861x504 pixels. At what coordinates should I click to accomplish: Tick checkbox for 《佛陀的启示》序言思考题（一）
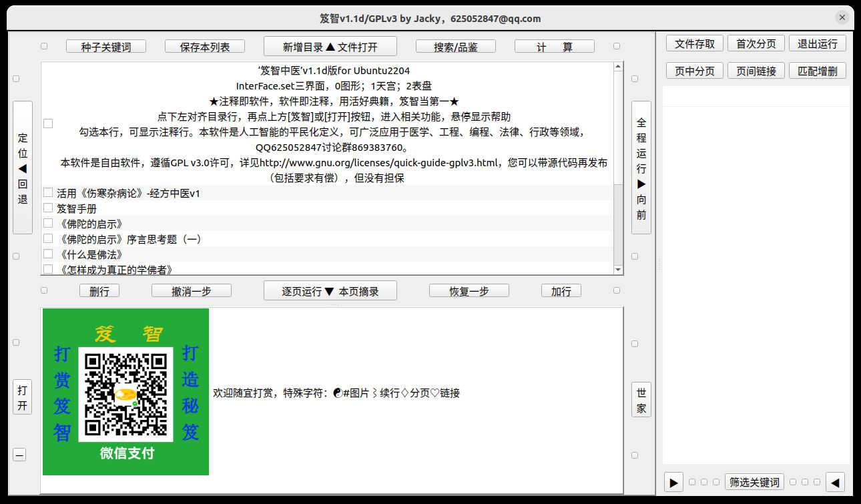(48, 238)
